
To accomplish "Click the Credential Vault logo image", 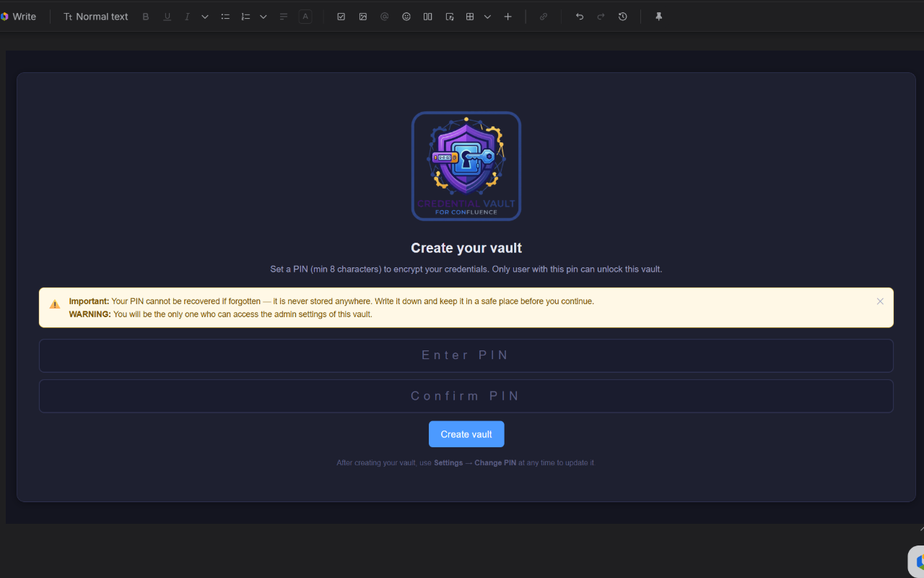I will (x=466, y=166).
